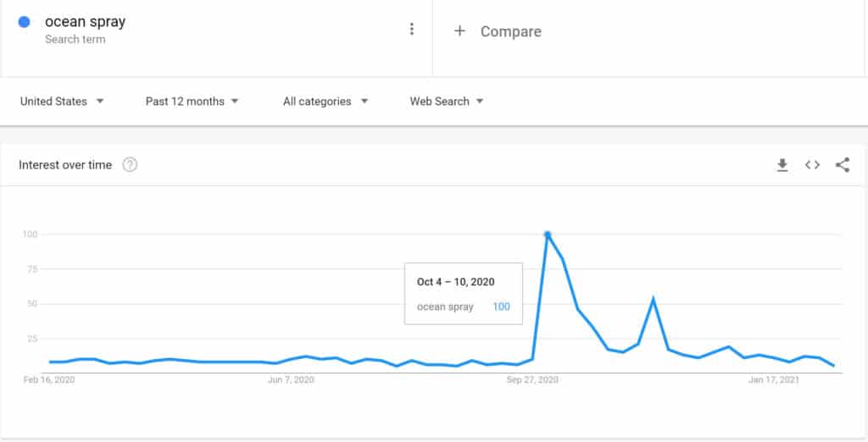Click the blue ocean spray color dot
Image resolution: width=868 pixels, height=442 pixels.
click(24, 22)
